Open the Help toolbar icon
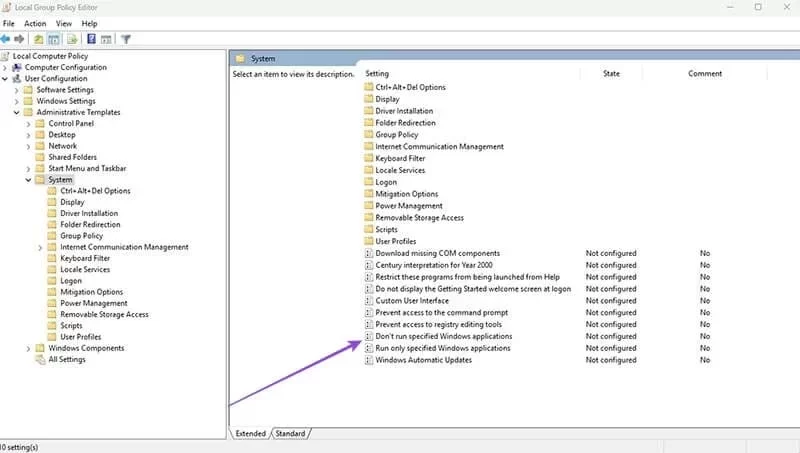 click(91, 39)
